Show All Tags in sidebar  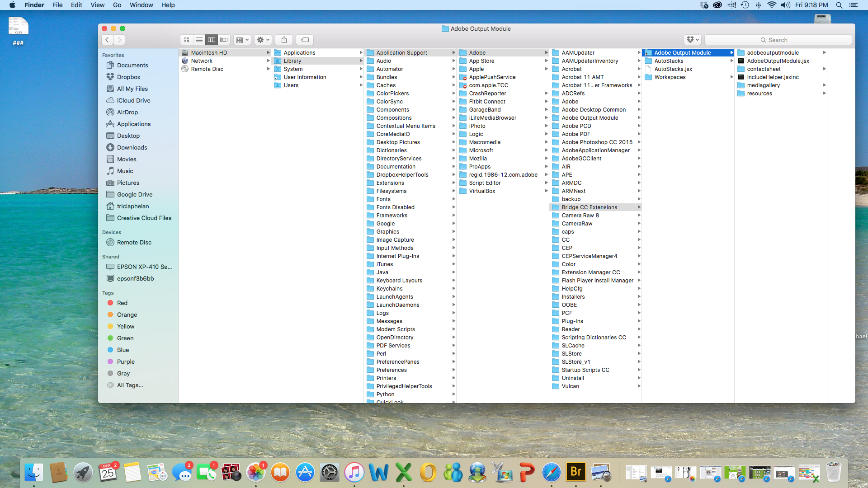tap(130, 385)
